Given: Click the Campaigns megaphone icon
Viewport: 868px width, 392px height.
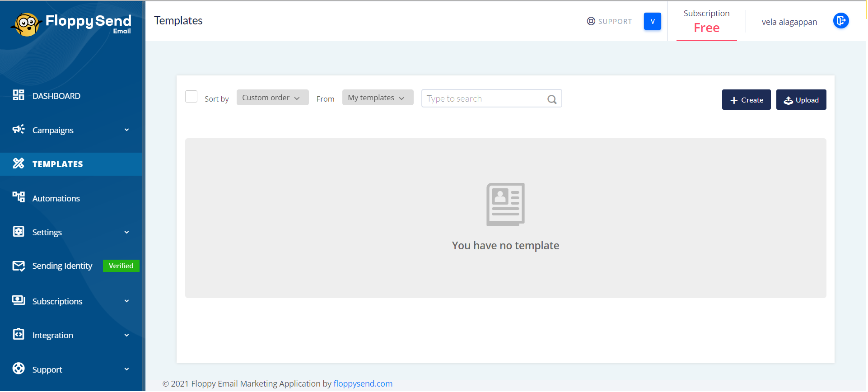Looking at the screenshot, I should pos(19,129).
